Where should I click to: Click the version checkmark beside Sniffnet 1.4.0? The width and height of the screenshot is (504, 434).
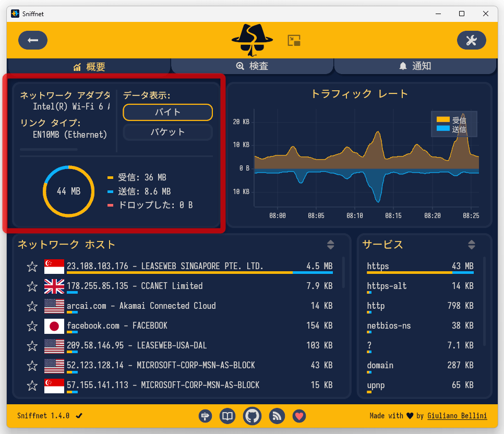tap(79, 416)
